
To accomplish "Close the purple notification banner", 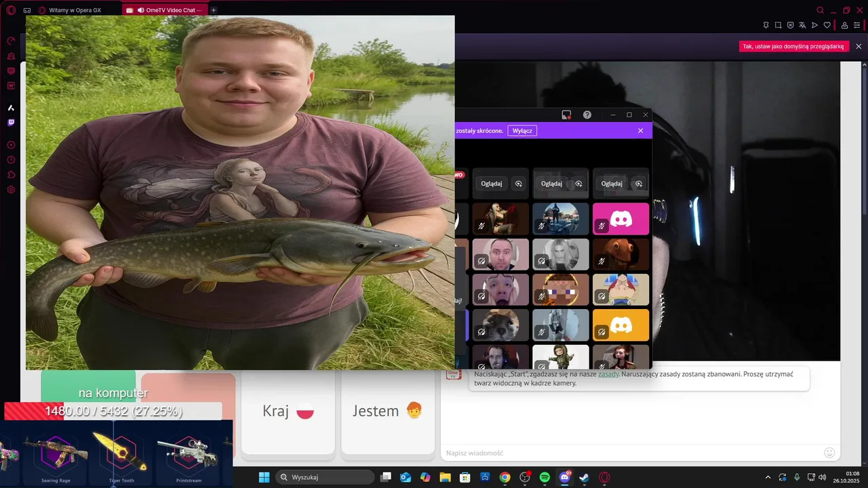I will tap(640, 131).
